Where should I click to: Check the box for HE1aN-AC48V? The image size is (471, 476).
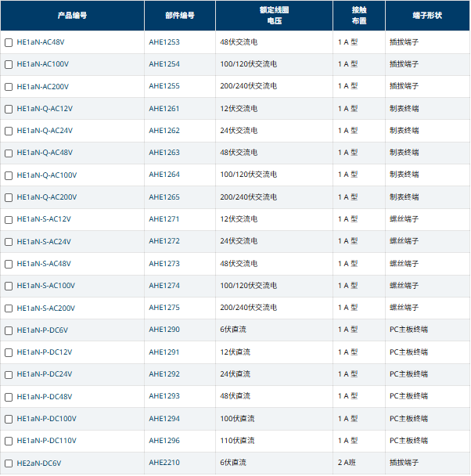9,42
